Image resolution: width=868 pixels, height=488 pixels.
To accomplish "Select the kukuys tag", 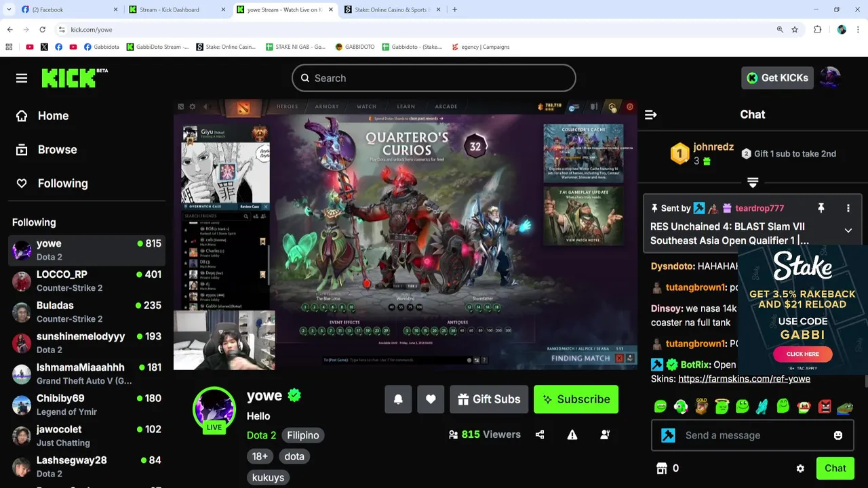I will point(268,477).
